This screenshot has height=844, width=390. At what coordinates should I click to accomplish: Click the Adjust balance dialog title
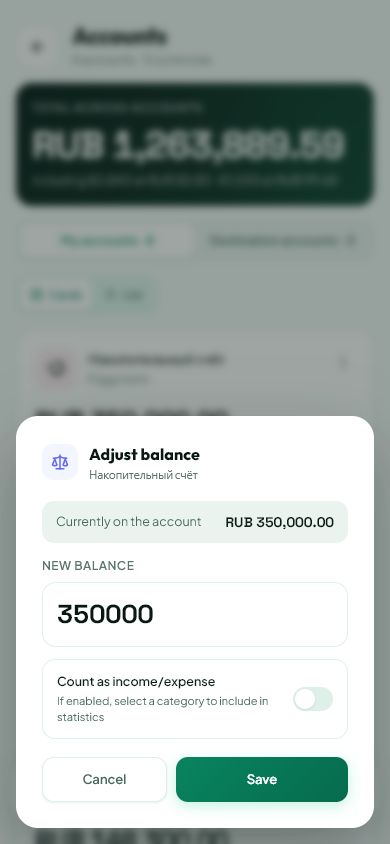click(x=144, y=455)
